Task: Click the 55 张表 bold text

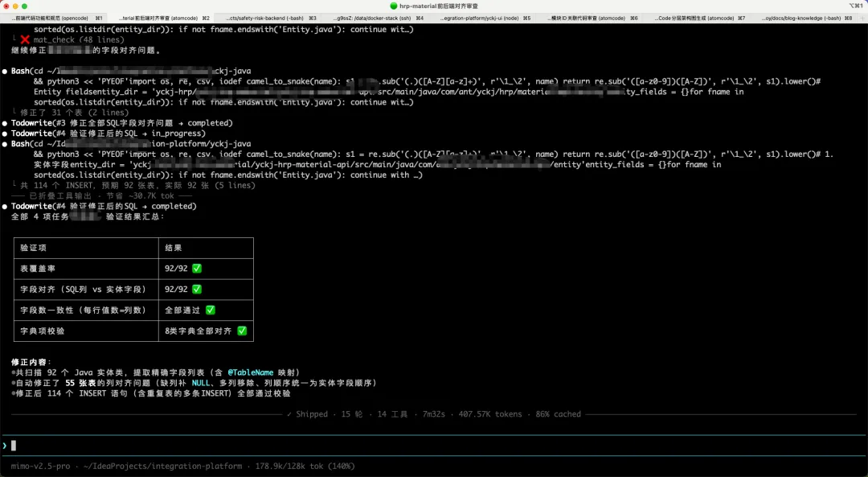Action: pyautogui.click(x=80, y=383)
